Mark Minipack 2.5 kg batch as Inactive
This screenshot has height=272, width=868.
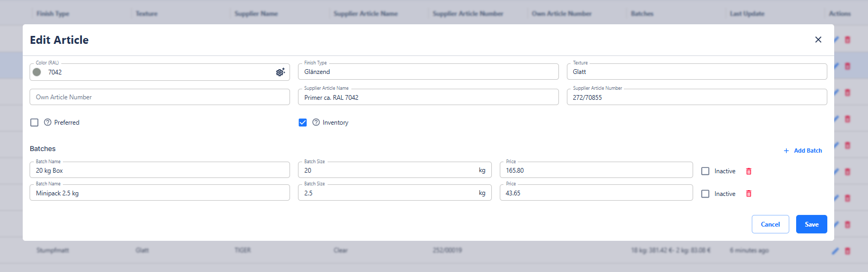[705, 194]
